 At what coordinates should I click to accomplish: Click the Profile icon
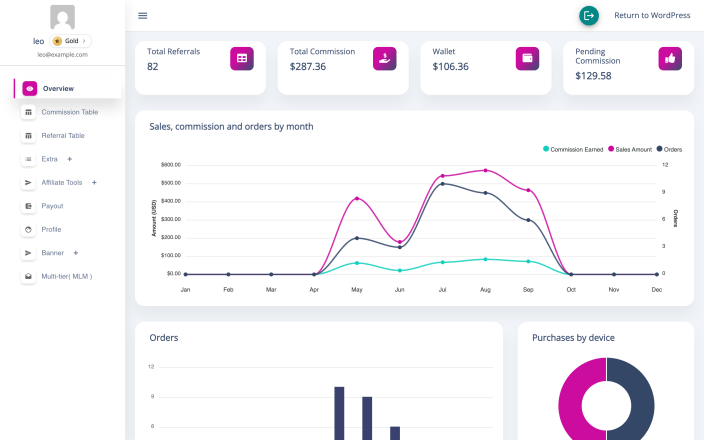point(28,229)
